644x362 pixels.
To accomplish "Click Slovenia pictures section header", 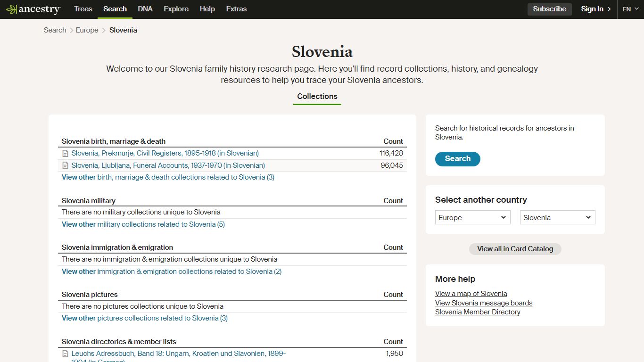I will click(x=90, y=295).
